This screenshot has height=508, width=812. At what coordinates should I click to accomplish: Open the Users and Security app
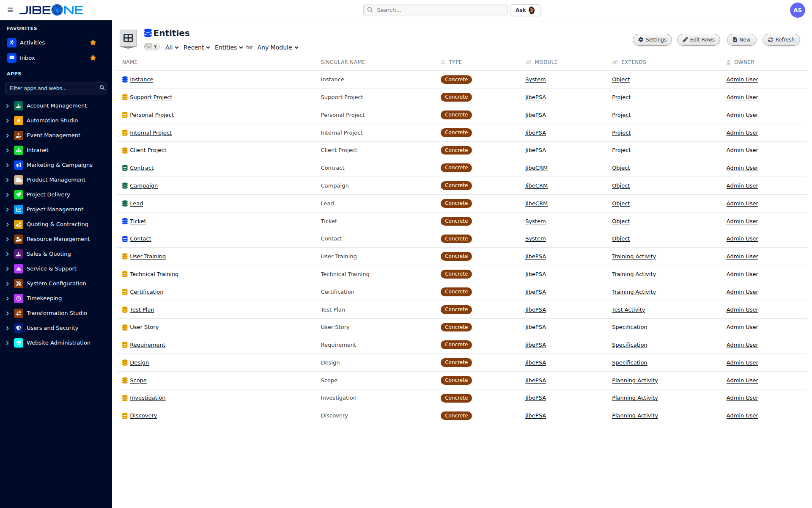[52, 328]
